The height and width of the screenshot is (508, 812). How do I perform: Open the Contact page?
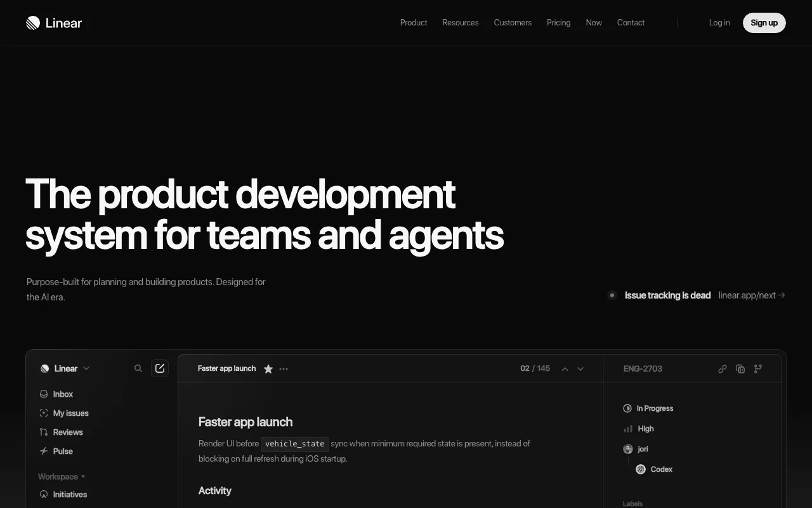[x=631, y=23]
